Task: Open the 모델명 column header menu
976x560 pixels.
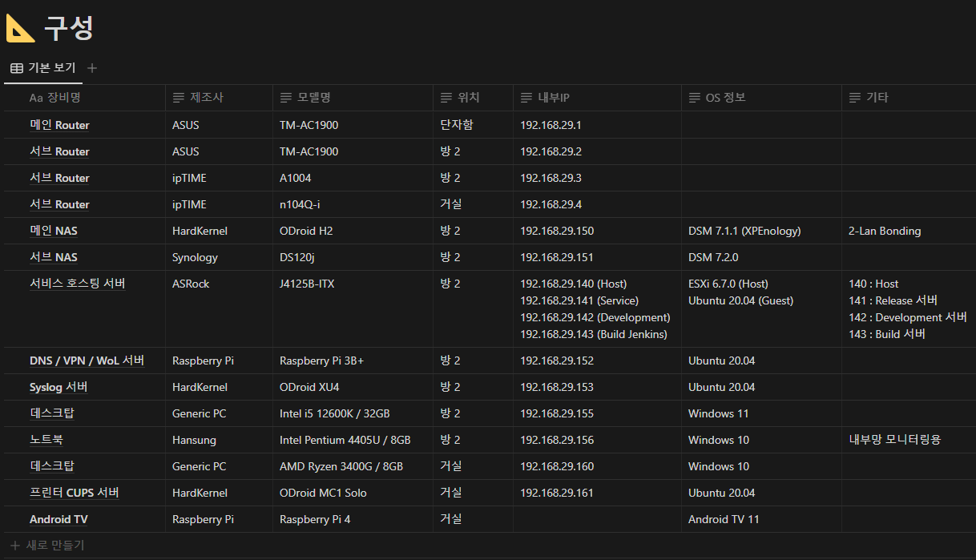Action: click(x=353, y=98)
